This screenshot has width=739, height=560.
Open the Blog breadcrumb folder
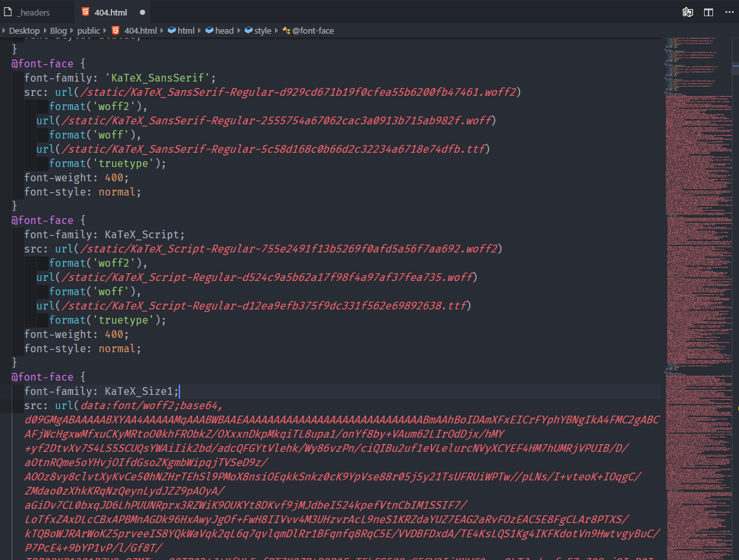[x=58, y=30]
